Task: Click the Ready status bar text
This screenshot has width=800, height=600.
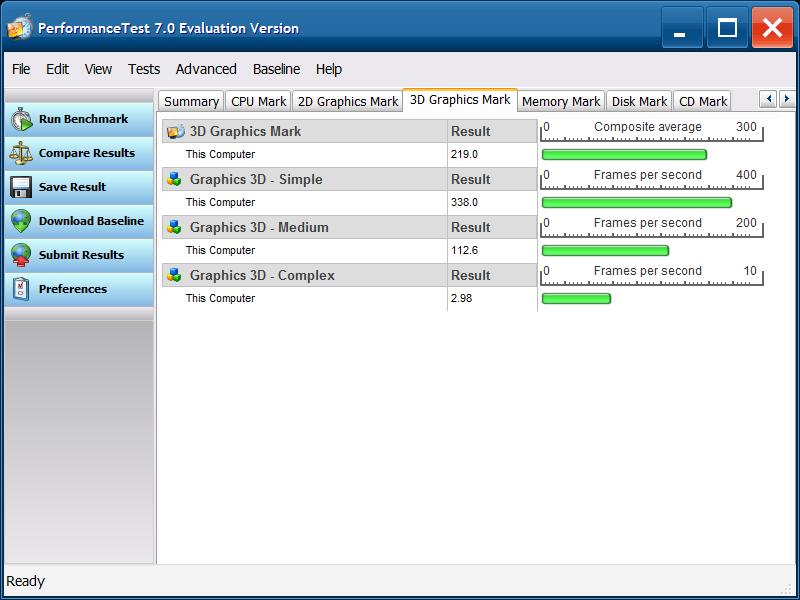Action: click(x=26, y=581)
